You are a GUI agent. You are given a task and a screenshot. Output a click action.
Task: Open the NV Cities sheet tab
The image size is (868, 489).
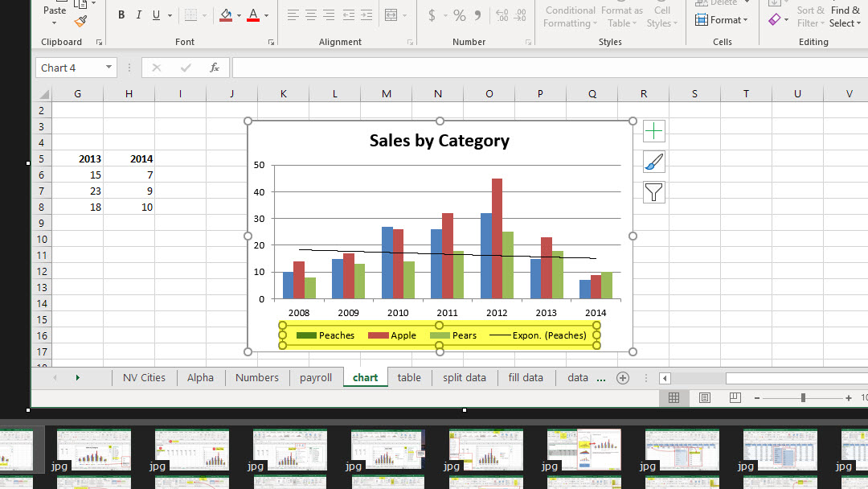(x=144, y=378)
